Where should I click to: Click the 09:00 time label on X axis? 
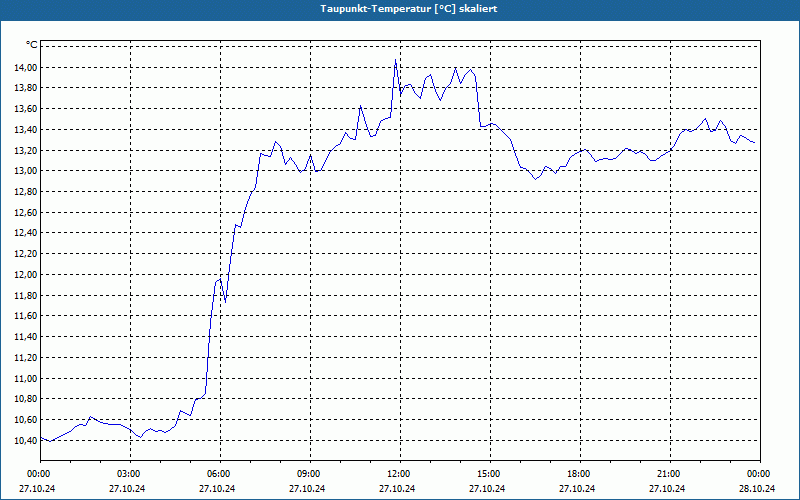click(310, 474)
